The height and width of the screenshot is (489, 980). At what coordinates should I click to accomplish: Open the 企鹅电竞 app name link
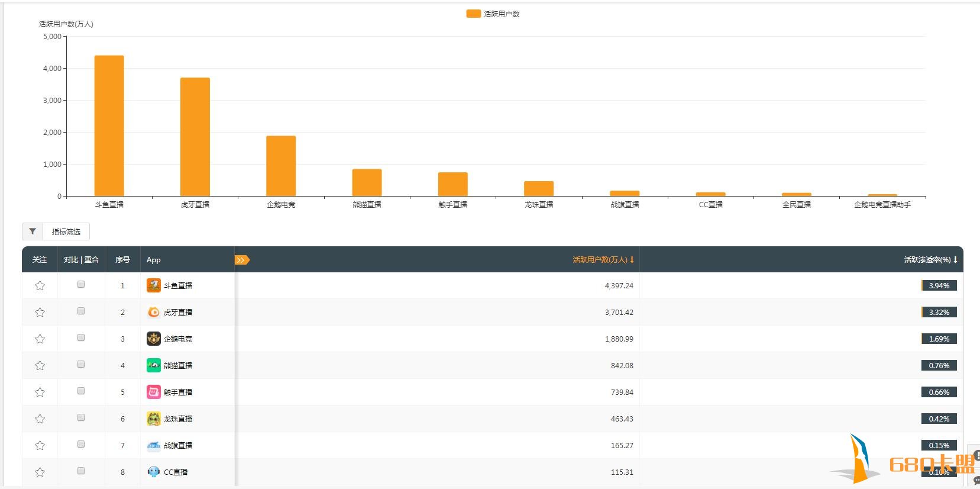pos(178,339)
